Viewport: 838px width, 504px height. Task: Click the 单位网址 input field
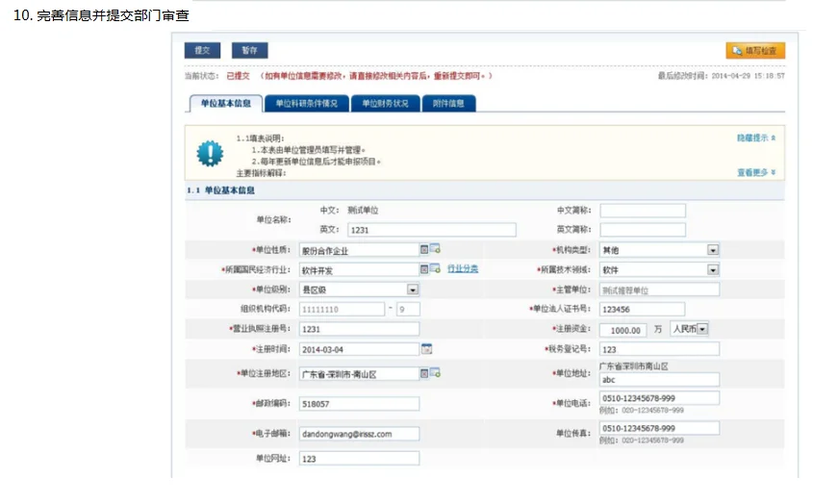(x=359, y=458)
